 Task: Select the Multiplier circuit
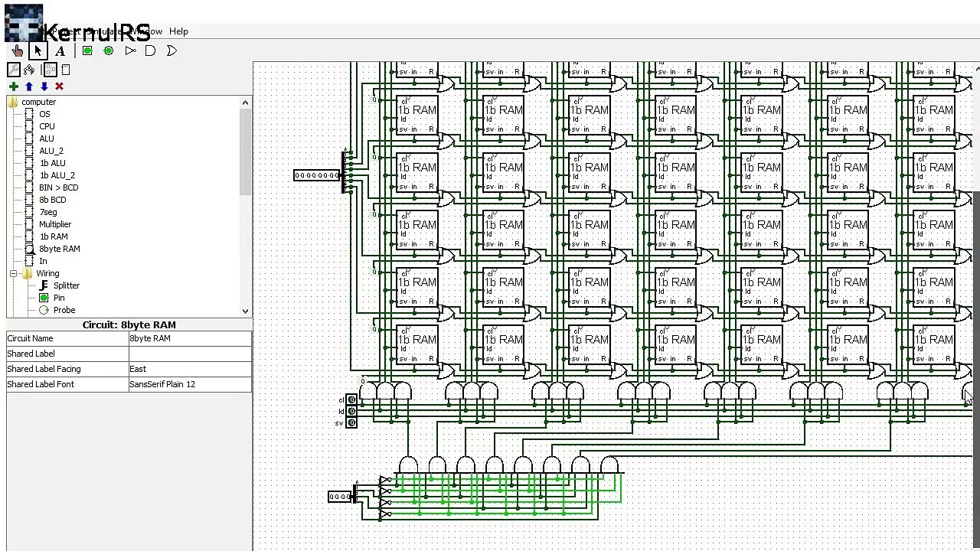coord(55,224)
